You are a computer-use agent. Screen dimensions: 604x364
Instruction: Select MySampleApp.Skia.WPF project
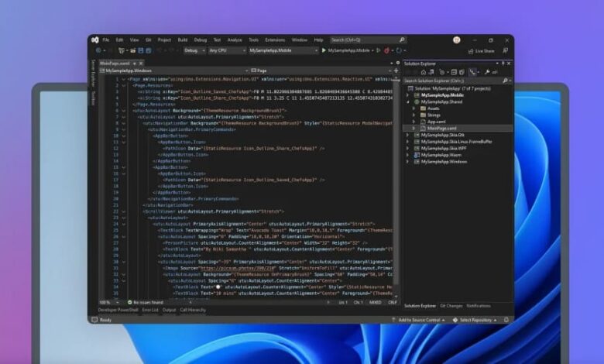tap(444, 148)
